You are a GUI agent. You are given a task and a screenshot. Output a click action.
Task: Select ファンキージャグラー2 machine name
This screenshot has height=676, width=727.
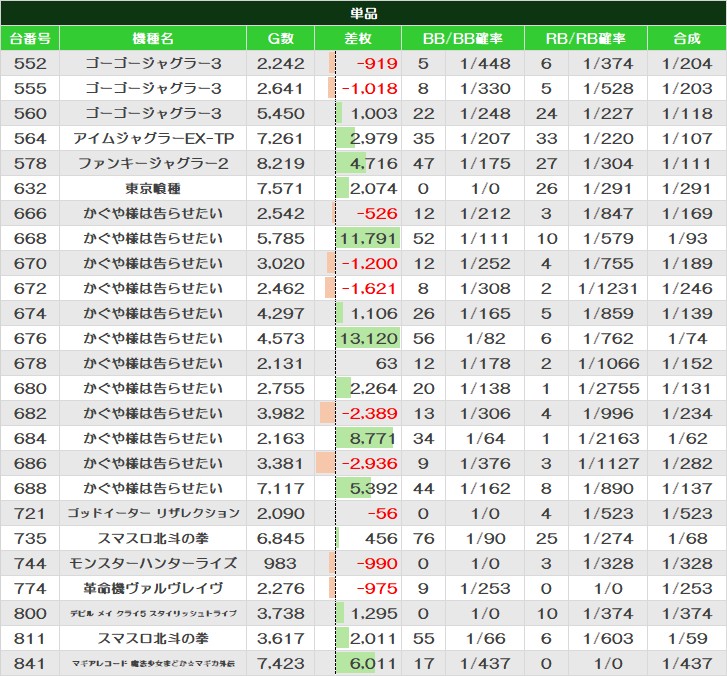click(x=153, y=164)
